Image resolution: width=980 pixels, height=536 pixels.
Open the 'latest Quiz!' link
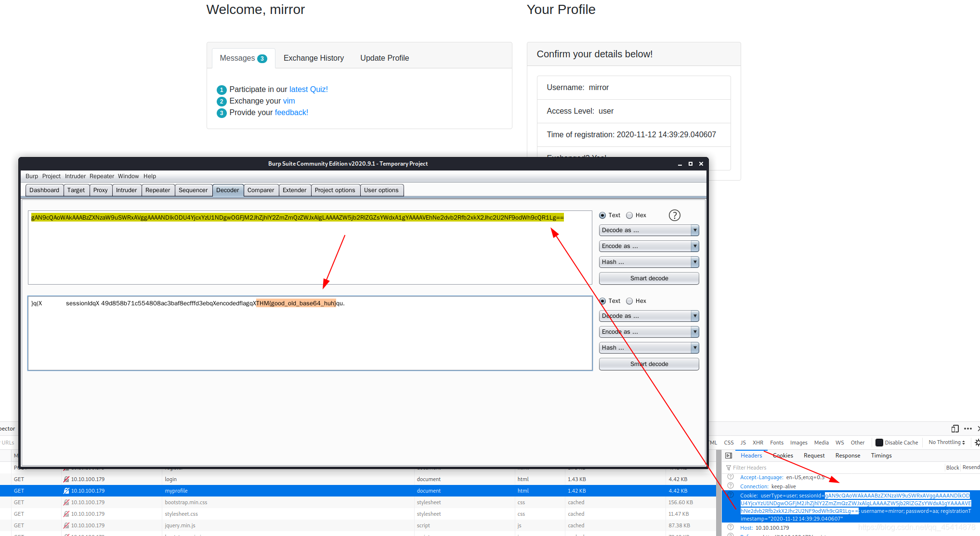click(308, 90)
